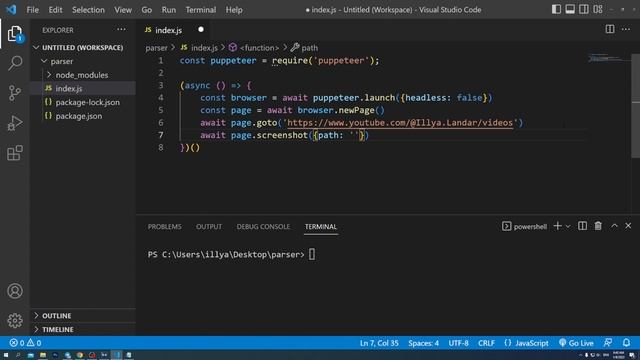Select the TERMINAL tab

tap(321, 227)
